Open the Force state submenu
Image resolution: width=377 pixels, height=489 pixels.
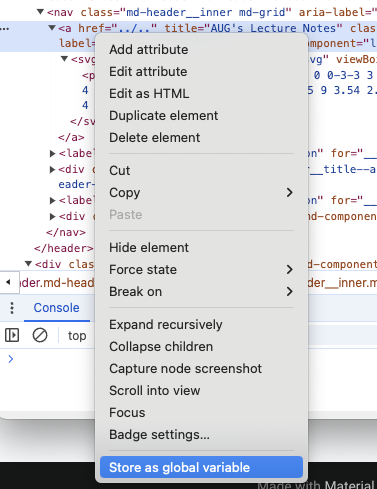pos(201,269)
